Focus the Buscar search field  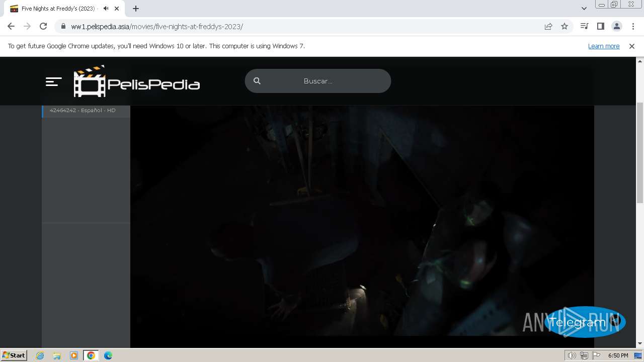pos(318,81)
